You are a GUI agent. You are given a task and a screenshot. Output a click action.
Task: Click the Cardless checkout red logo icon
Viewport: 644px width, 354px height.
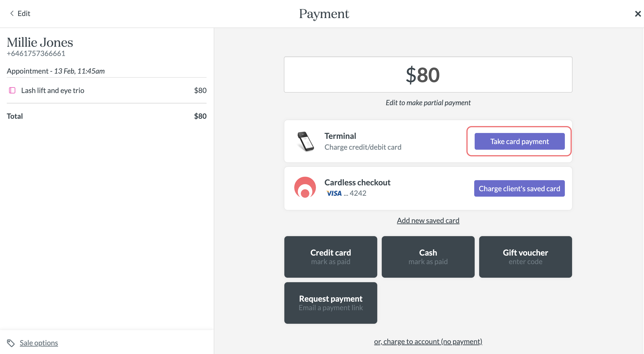305,188
